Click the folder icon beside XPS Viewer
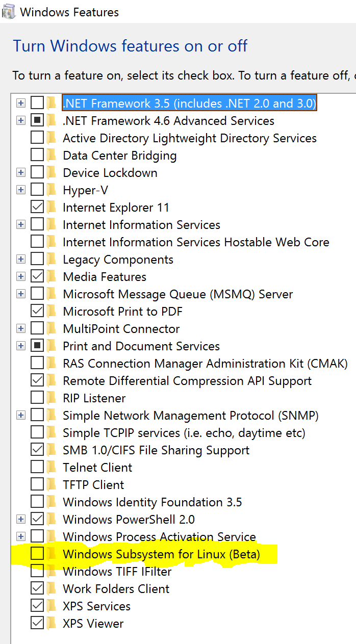Image resolution: width=356 pixels, height=644 pixels. [51, 624]
